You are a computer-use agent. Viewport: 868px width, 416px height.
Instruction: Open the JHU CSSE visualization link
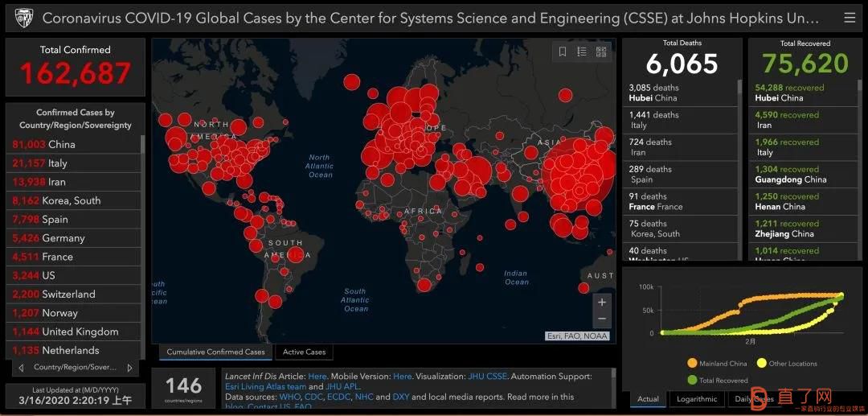(x=487, y=376)
